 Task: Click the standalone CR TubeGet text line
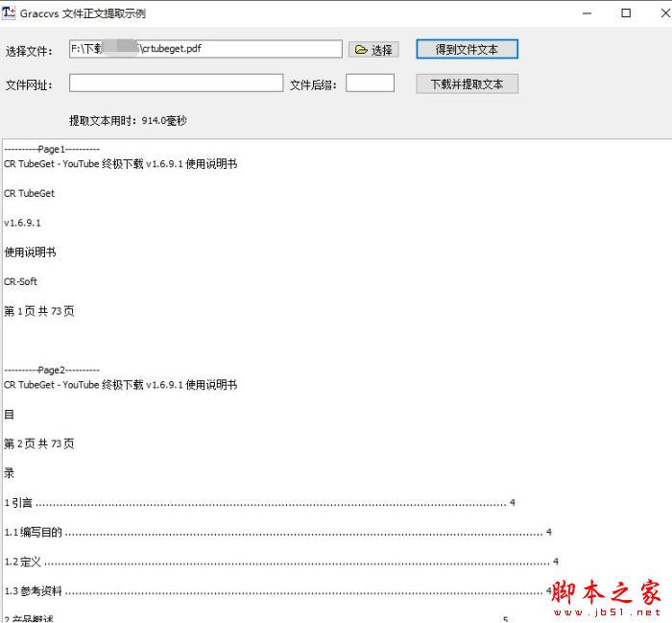29,193
